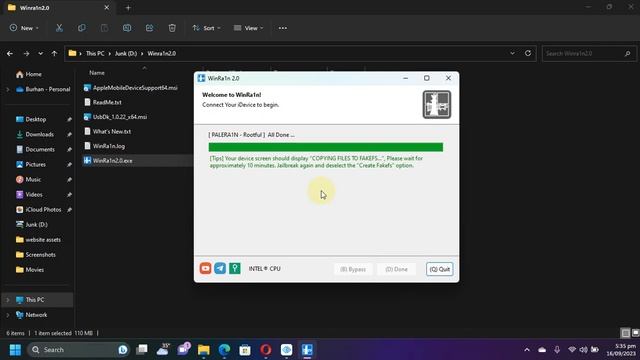Show hidden system tray icons chevron
640x360 pixels.
point(527,350)
